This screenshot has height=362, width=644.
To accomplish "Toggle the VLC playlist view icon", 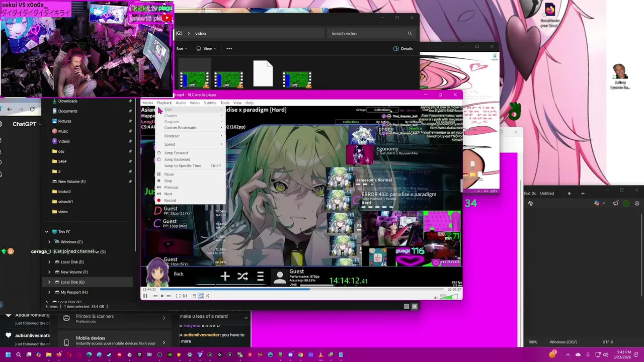I will coord(194,296).
